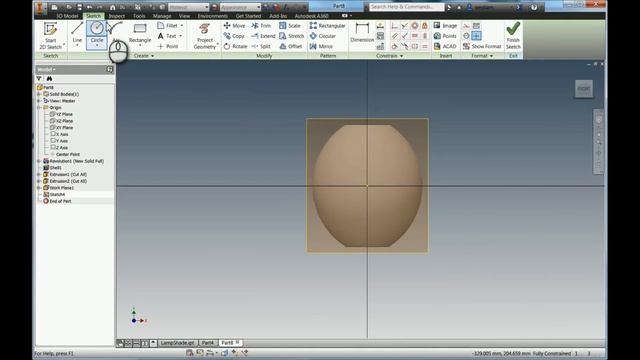Screen dimensions: 640x360
Task: Click the Help question mark icon
Action: (534, 7)
